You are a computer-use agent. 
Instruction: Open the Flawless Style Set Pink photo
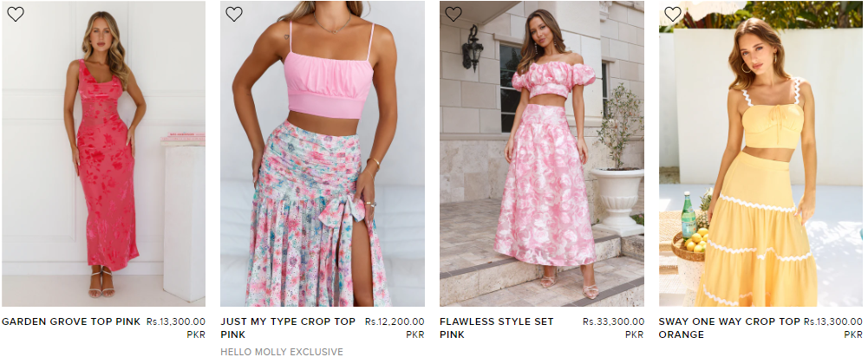click(541, 153)
